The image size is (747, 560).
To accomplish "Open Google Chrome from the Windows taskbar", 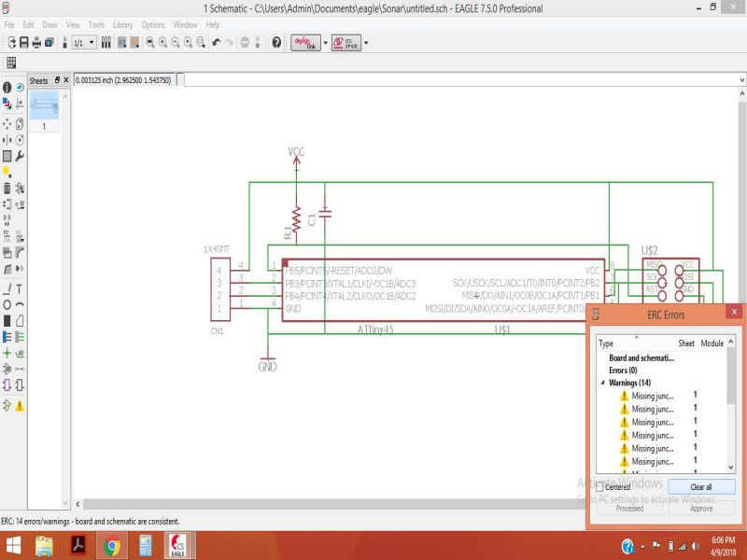I will 111,546.
